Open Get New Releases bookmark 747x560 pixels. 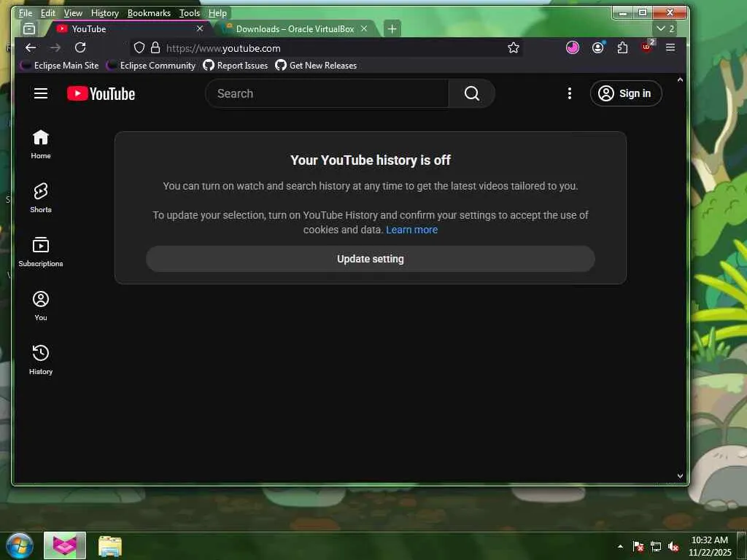(316, 65)
